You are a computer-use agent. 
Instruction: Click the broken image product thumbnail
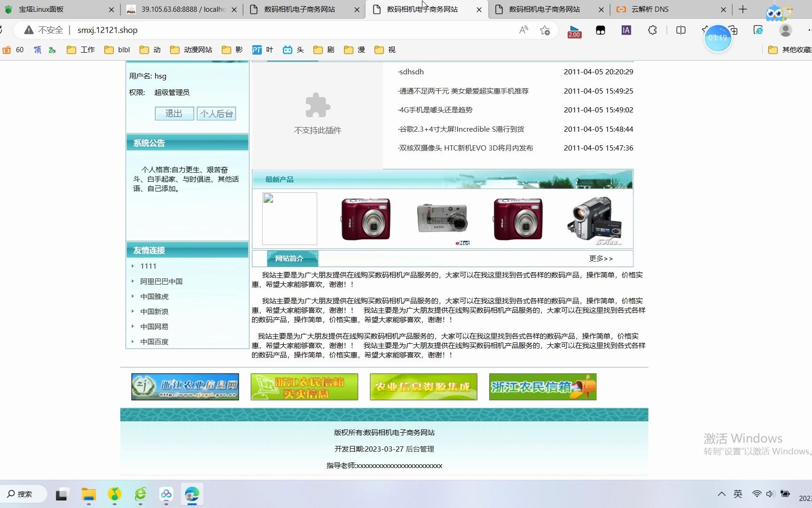[x=289, y=219]
